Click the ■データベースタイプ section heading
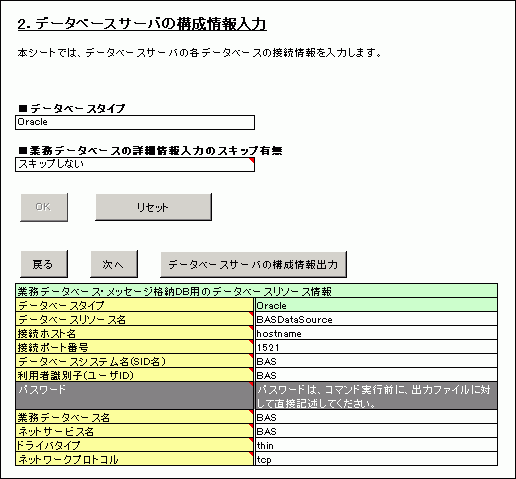516x479 pixels. (x=72, y=108)
